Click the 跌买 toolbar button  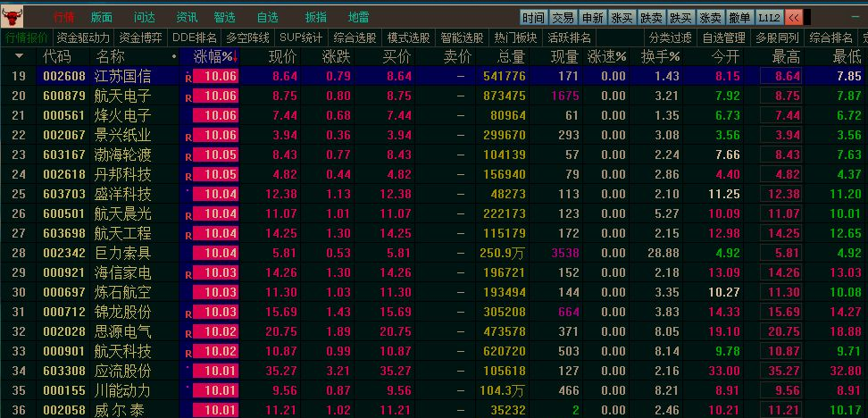[680, 18]
